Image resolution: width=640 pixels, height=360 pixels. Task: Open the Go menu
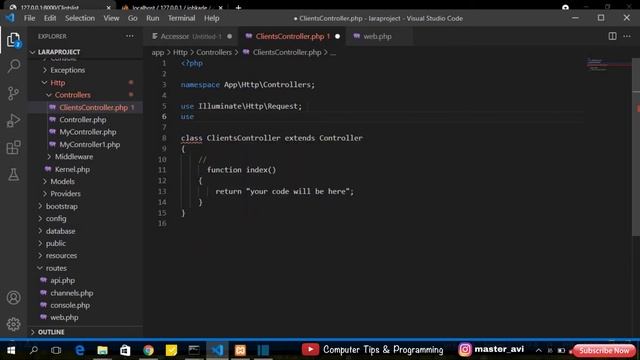point(132,18)
